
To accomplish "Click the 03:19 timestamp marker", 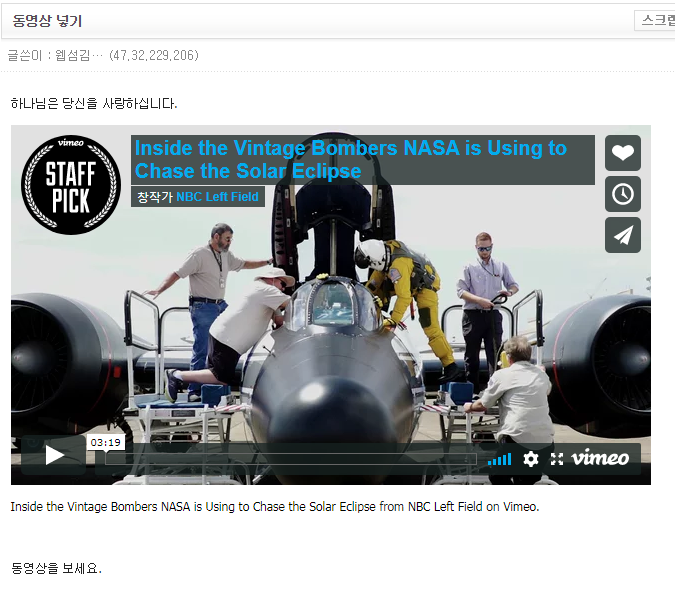I will pyautogui.click(x=105, y=442).
